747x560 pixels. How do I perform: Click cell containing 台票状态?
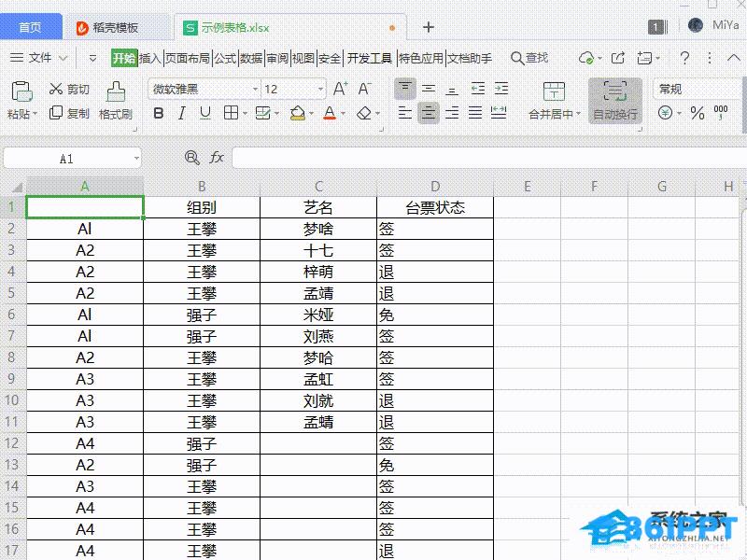pyautogui.click(x=435, y=207)
